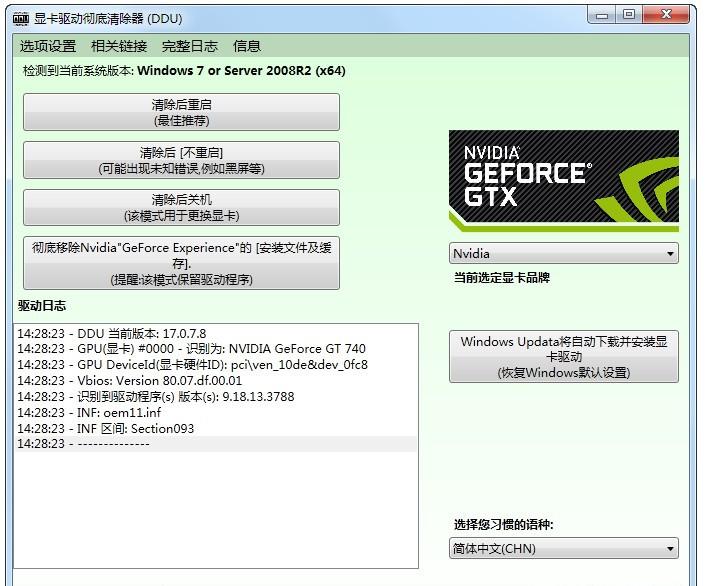The height and width of the screenshot is (586, 706).
Task: Maximize the DDU window
Action: tap(629, 15)
